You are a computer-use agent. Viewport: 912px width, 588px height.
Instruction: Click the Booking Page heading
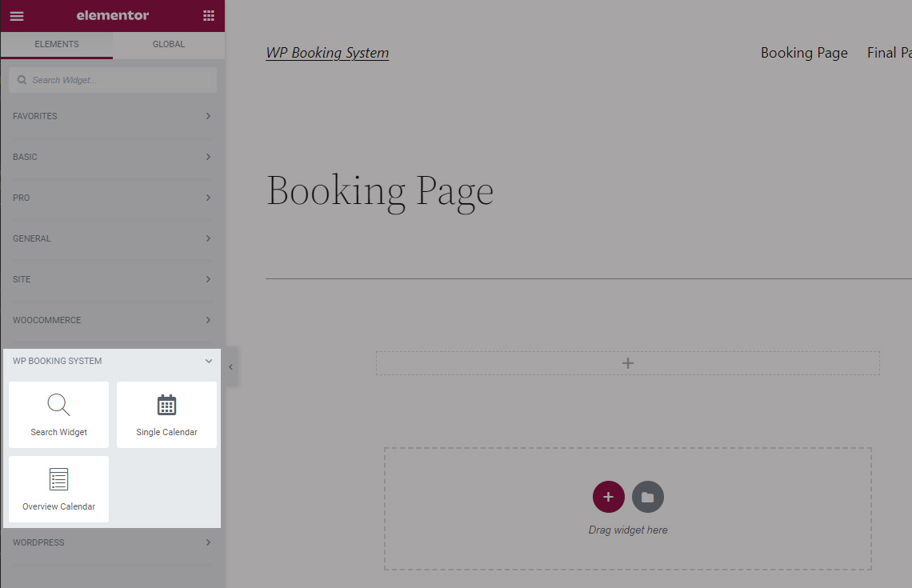pos(380,192)
